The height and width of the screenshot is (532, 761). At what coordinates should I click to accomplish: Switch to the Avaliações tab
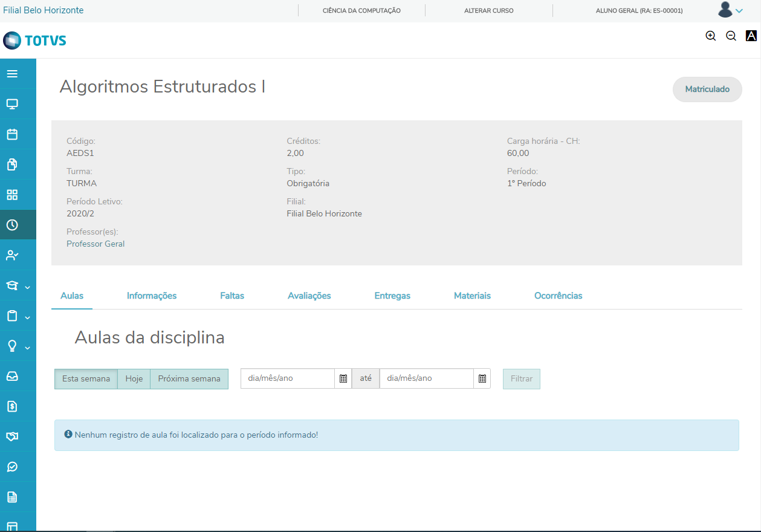point(309,296)
